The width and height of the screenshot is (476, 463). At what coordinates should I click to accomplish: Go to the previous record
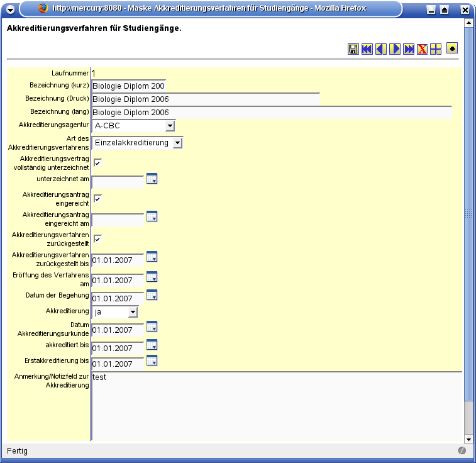pyautogui.click(x=381, y=49)
